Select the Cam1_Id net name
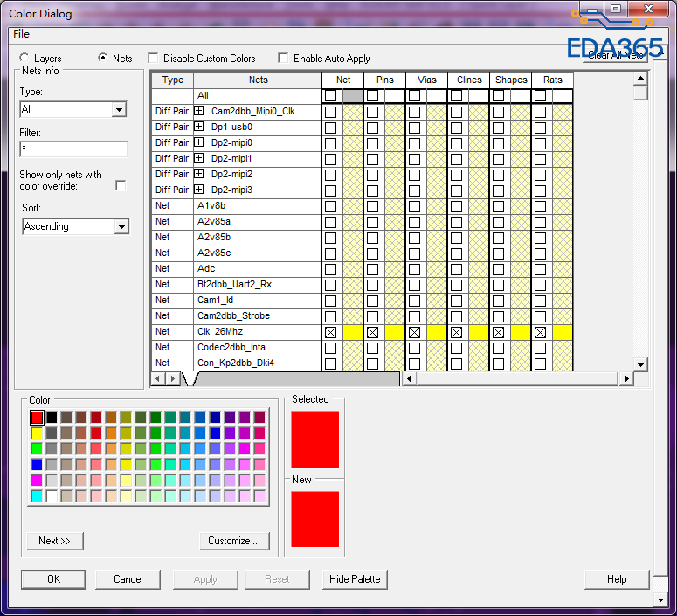 point(216,301)
